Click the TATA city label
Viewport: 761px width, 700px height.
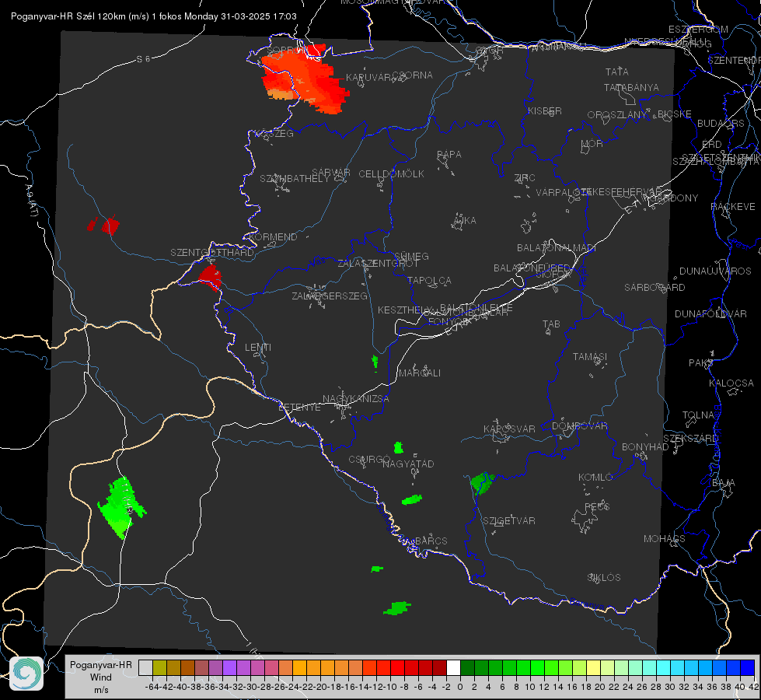click(617, 72)
